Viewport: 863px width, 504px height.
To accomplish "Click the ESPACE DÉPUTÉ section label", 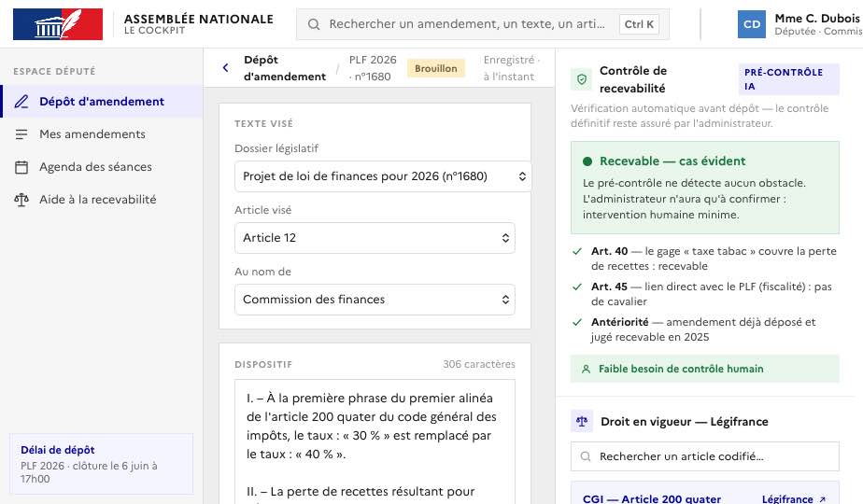I will 54,72.
